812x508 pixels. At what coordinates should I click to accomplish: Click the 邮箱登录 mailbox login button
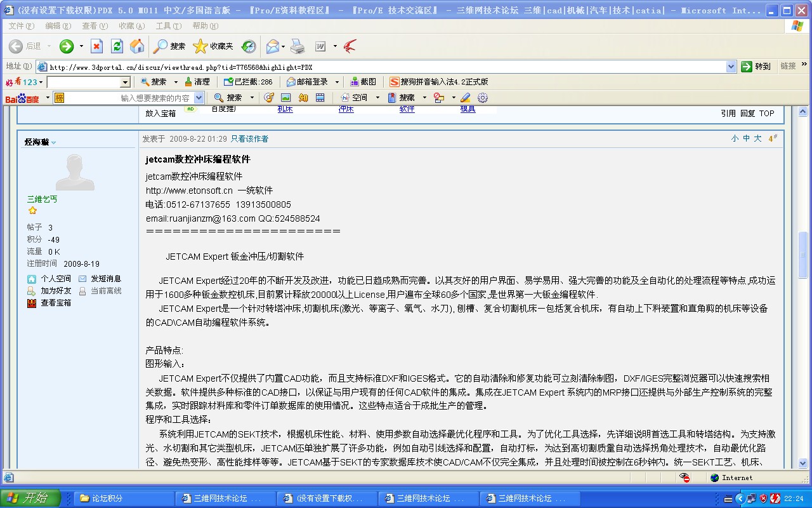[x=307, y=82]
